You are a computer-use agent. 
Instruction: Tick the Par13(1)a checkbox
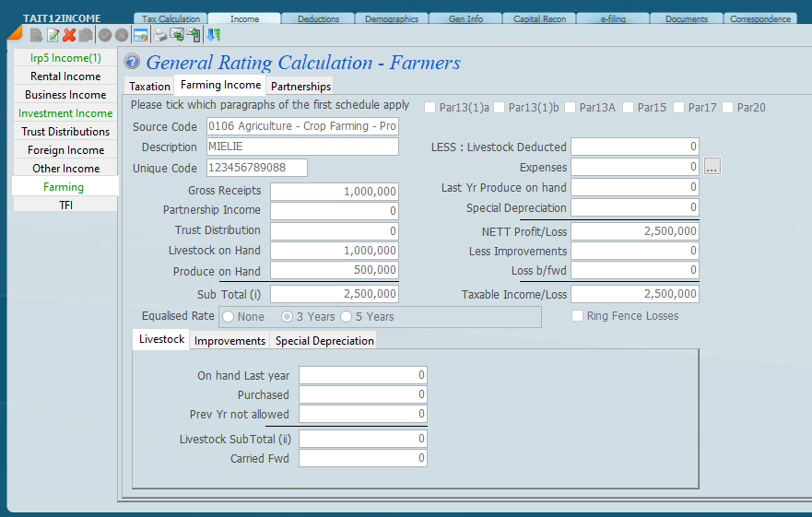430,108
